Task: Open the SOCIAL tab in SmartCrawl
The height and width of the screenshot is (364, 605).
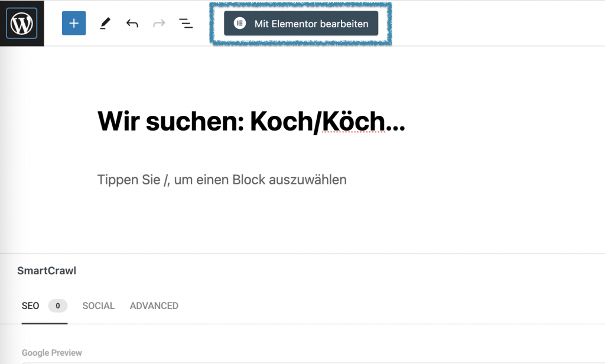Action: click(x=99, y=305)
